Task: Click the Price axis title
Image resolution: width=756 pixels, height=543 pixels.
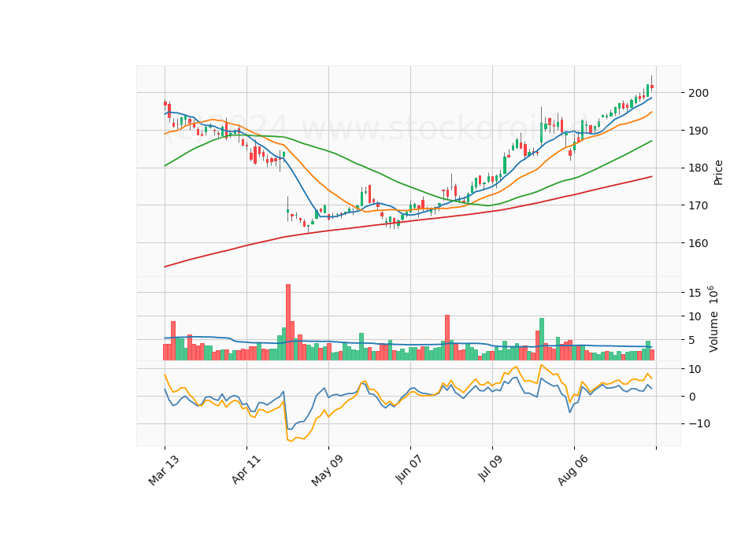Action: pos(718,173)
